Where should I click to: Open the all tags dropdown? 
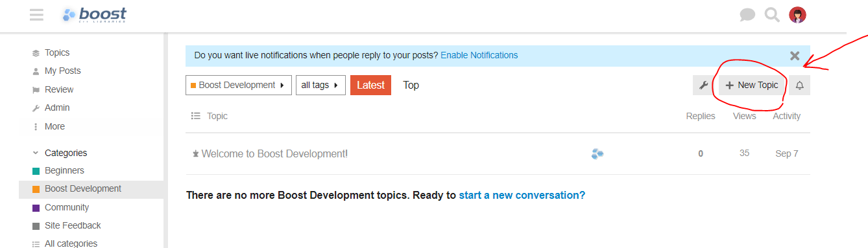[x=320, y=85]
